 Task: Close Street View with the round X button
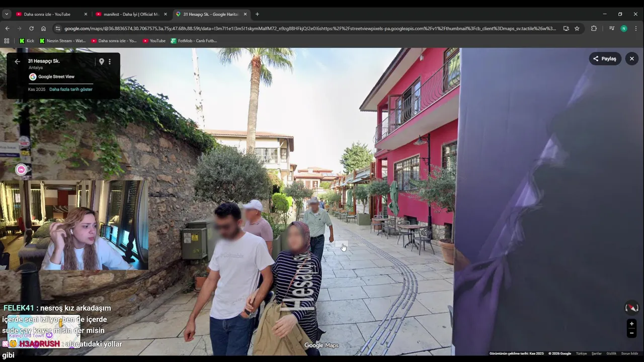pyautogui.click(x=632, y=59)
